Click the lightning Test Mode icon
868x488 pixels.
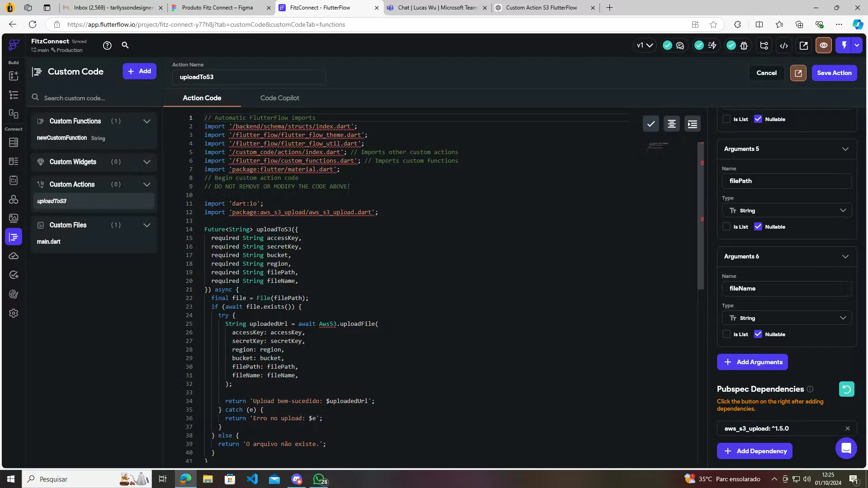(x=844, y=46)
